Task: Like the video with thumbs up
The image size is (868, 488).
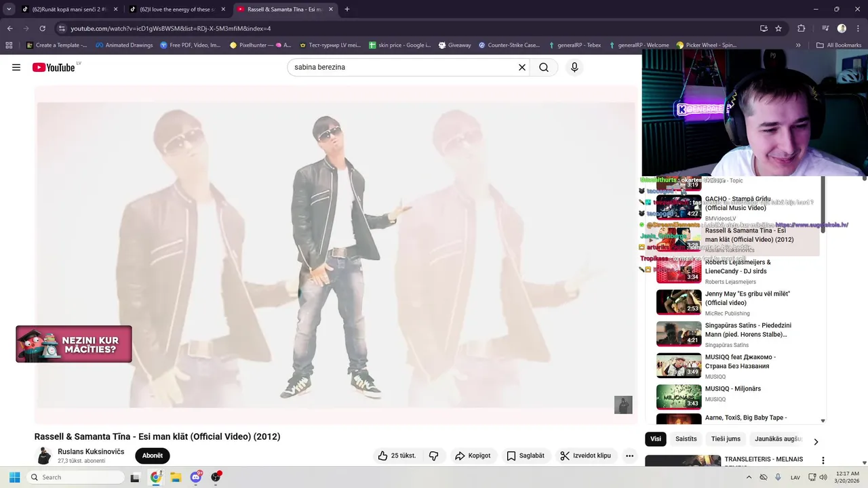Action: pyautogui.click(x=397, y=455)
